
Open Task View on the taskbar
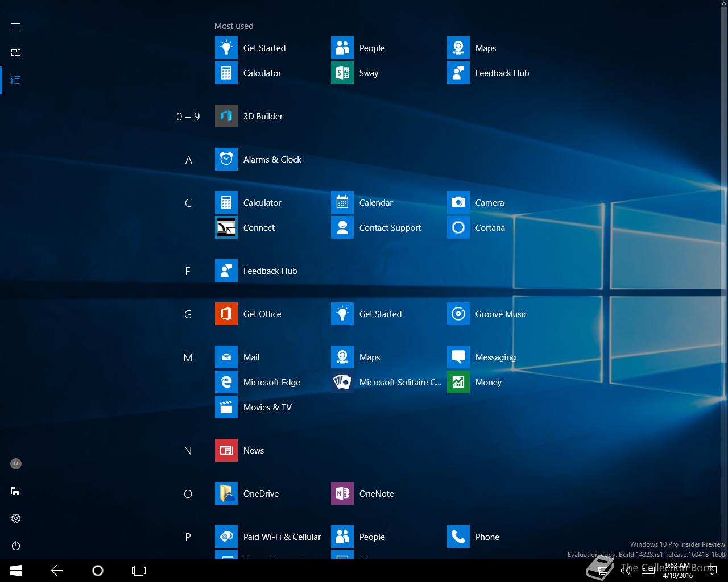139,571
